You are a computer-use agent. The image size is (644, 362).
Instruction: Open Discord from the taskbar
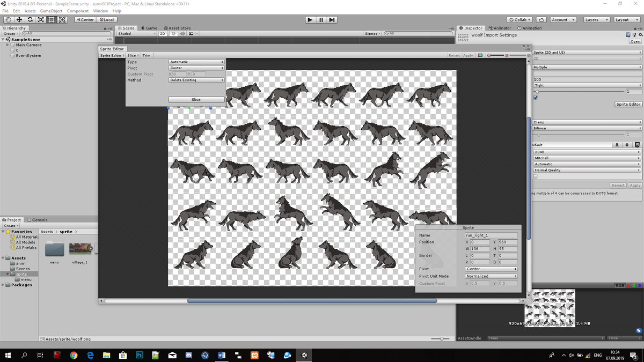click(x=189, y=355)
